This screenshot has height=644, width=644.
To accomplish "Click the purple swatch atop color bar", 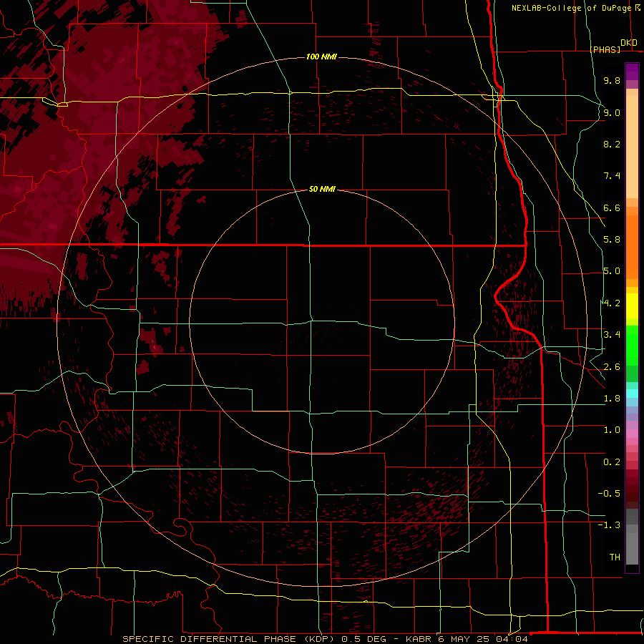I will 632,72.
